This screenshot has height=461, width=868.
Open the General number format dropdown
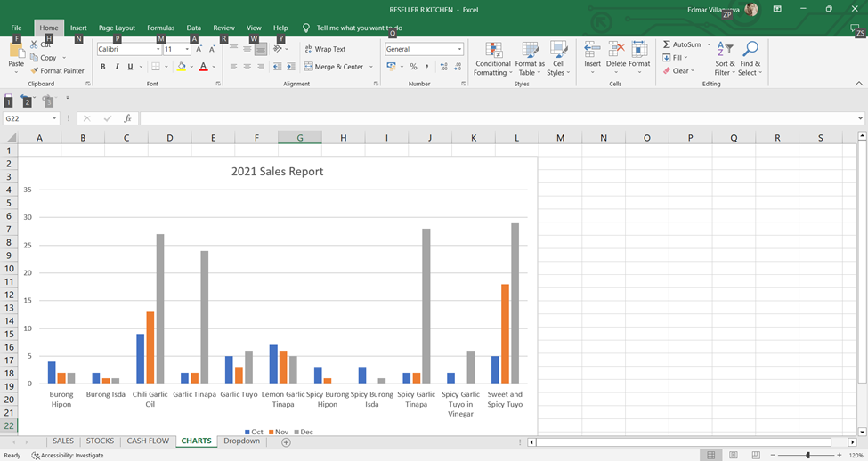pyautogui.click(x=459, y=50)
